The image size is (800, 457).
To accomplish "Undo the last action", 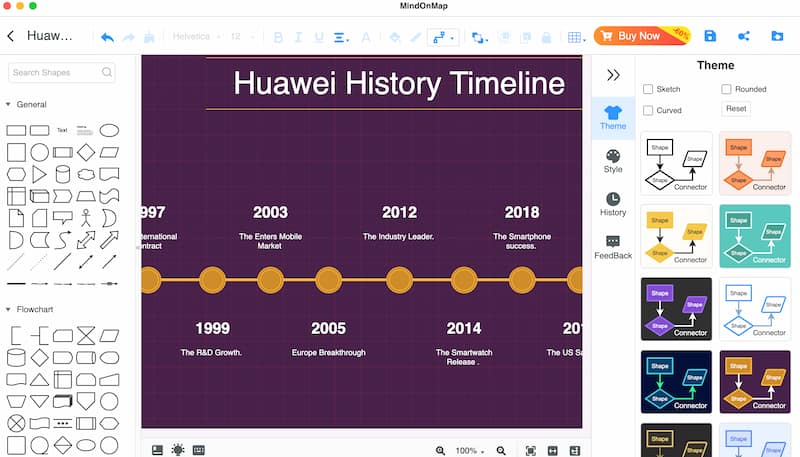I will pyautogui.click(x=107, y=37).
